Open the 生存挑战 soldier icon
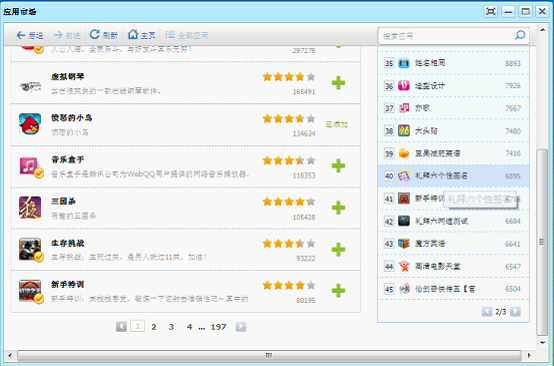554x366 pixels. (x=31, y=250)
